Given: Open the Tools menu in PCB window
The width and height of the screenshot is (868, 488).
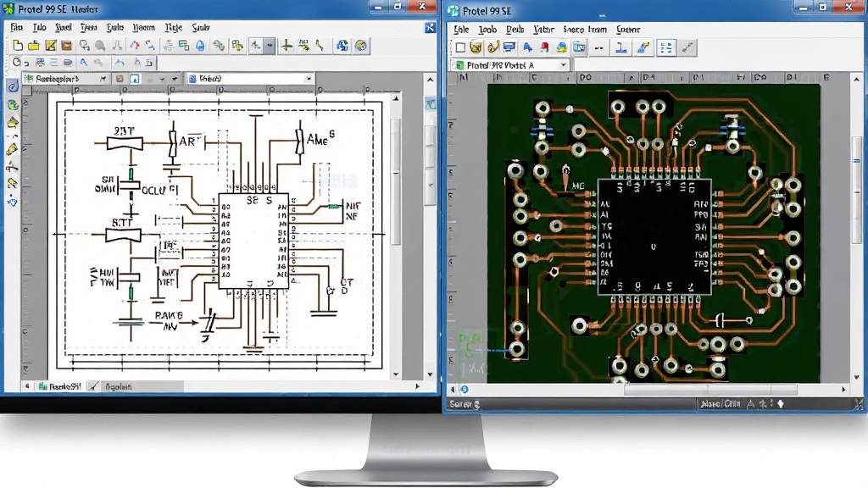Looking at the screenshot, I should click(487, 30).
